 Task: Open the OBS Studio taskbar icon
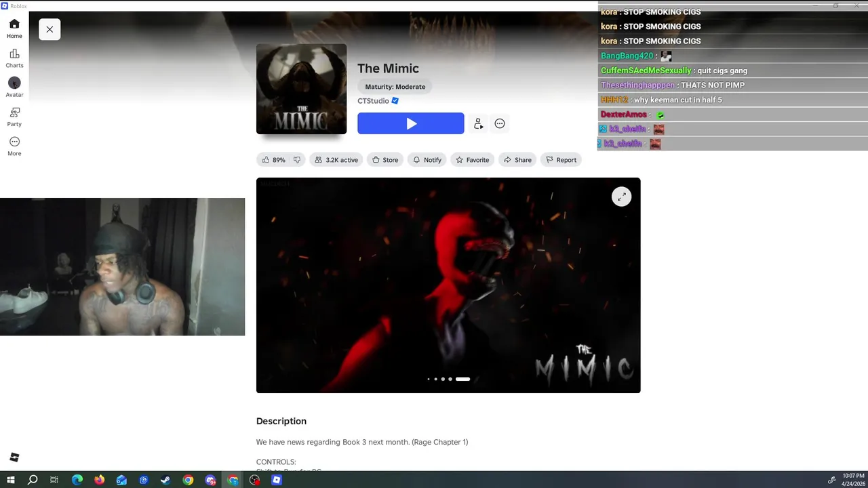(x=254, y=480)
